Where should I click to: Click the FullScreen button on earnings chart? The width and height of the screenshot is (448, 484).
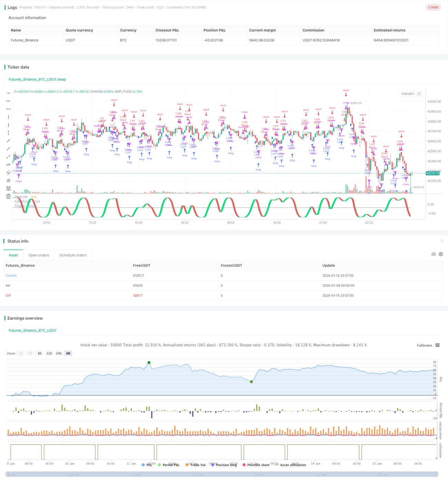pyautogui.click(x=424, y=345)
